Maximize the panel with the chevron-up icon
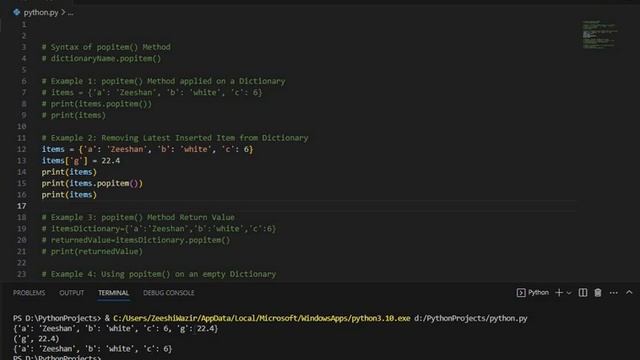640x360 pixels. [x=629, y=292]
